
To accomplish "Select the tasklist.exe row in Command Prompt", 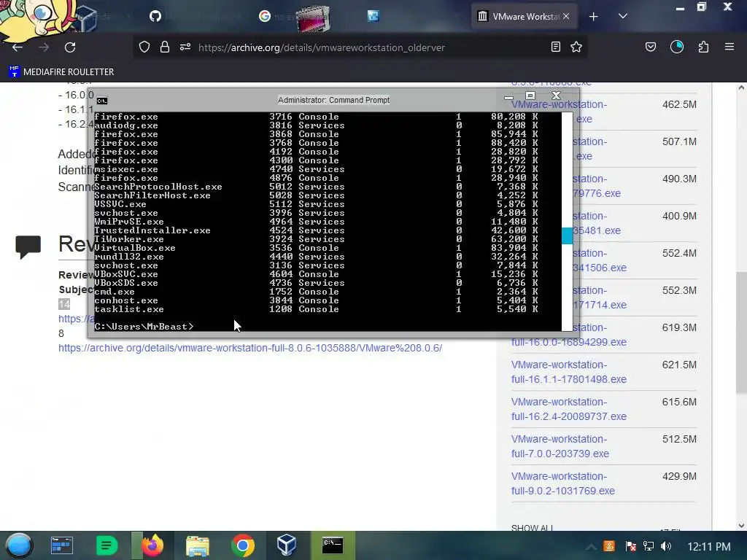I will [x=316, y=309].
